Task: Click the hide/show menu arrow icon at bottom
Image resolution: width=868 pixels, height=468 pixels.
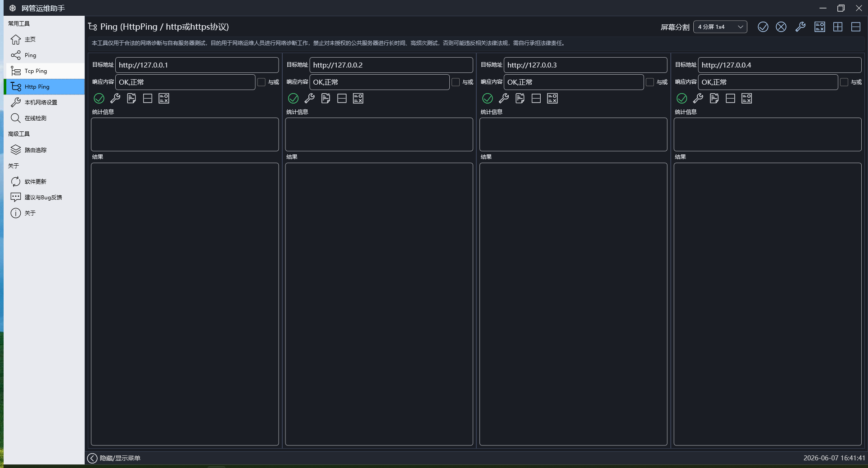Action: (x=92, y=458)
